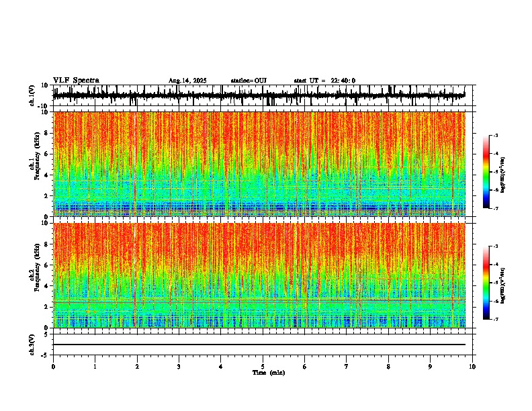
Task: Click the ch.2 spectrogram plot area
Action: 259,275
